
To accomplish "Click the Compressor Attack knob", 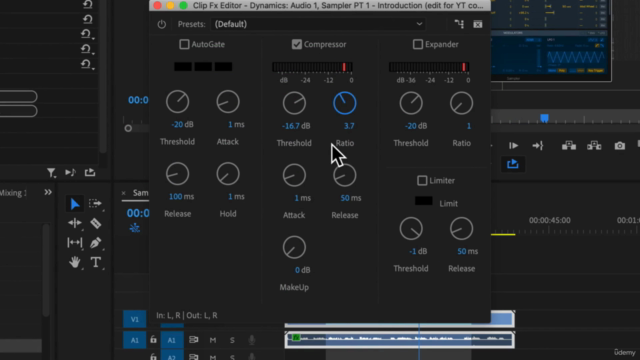I will [x=294, y=176].
